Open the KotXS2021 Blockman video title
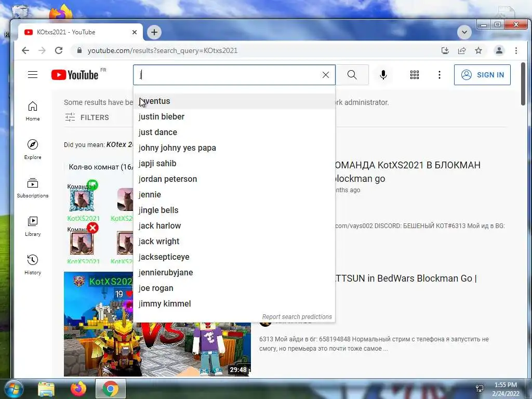The height and width of the screenshot is (399, 532). tap(407, 171)
